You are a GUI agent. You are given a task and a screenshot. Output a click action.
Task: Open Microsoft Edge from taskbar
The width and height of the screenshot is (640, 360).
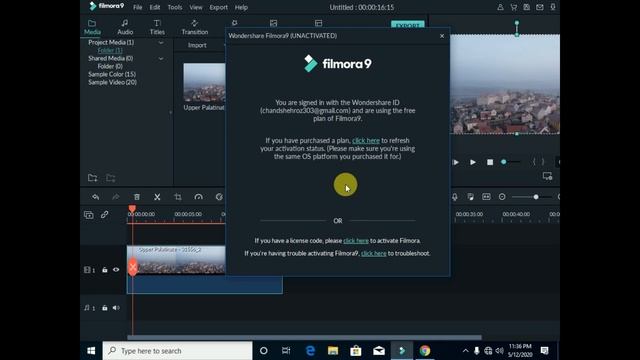click(x=310, y=351)
